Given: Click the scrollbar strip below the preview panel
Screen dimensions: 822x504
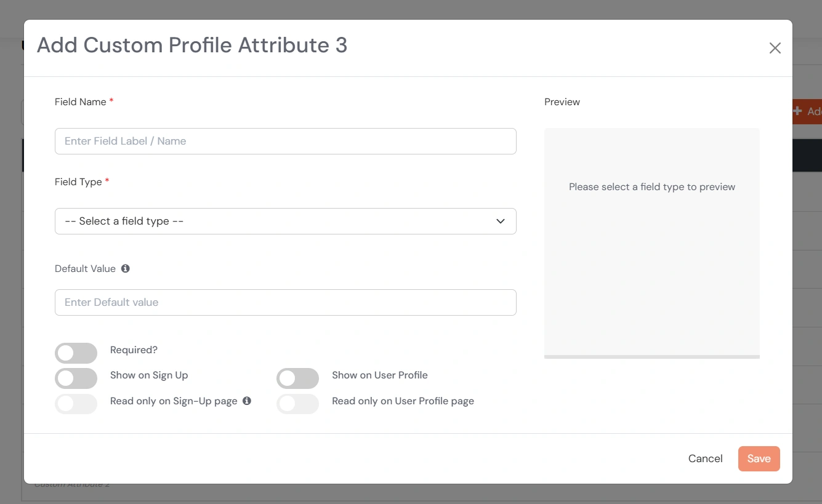Looking at the screenshot, I should click(x=651, y=356).
